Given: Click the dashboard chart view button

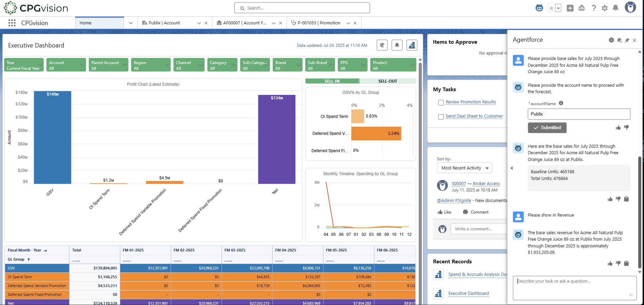Looking at the screenshot, I should pos(412,45).
